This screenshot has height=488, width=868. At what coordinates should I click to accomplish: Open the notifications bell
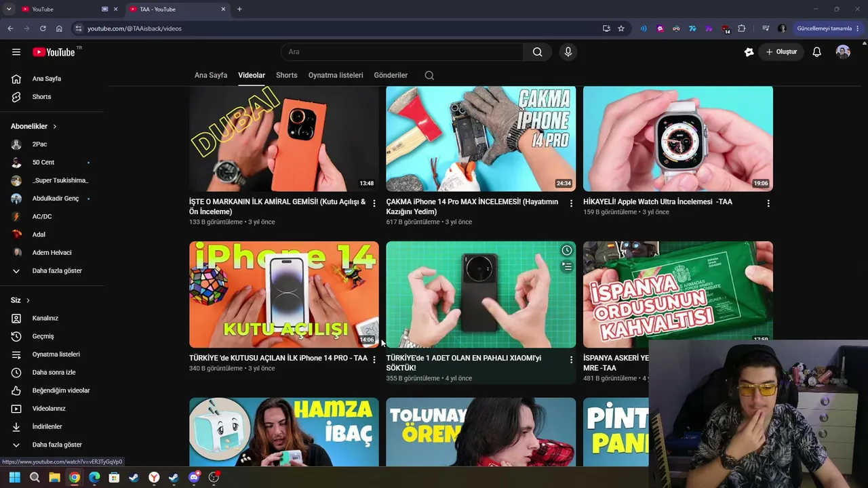(817, 52)
